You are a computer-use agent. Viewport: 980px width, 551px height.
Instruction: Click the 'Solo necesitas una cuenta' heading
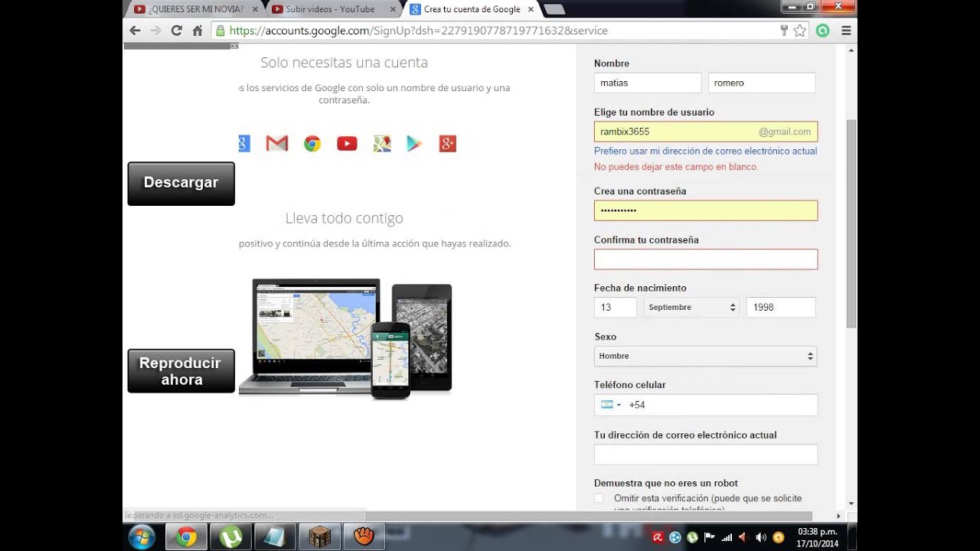pos(344,63)
